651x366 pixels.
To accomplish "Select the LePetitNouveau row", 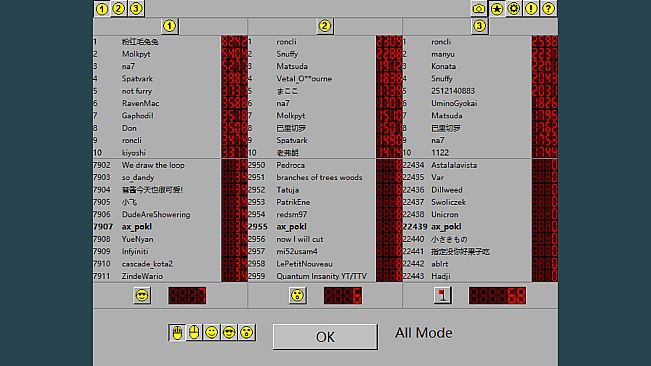I will tap(325, 264).
